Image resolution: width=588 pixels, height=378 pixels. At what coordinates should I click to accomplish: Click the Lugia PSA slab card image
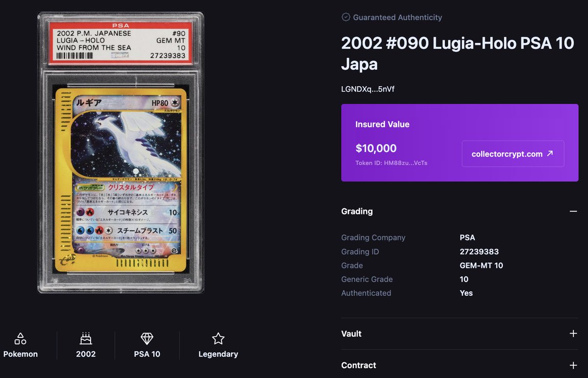(x=121, y=153)
